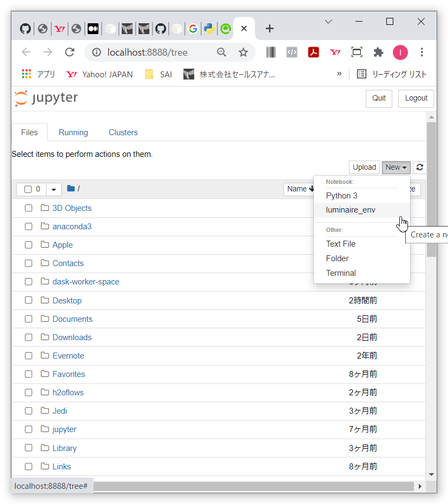
Task: Open the Yahoo! extension icon
Action: (x=335, y=52)
